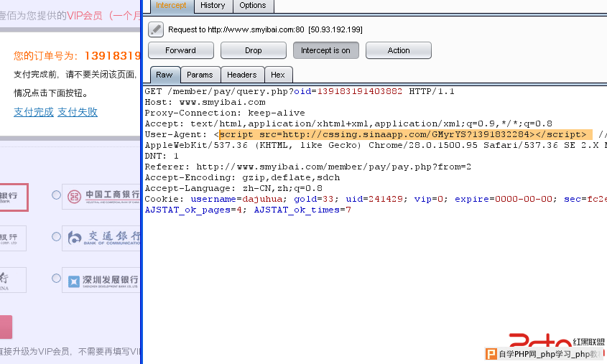This screenshot has height=364, width=607.
Task: Select the Headers view tab
Action: pyautogui.click(x=242, y=75)
